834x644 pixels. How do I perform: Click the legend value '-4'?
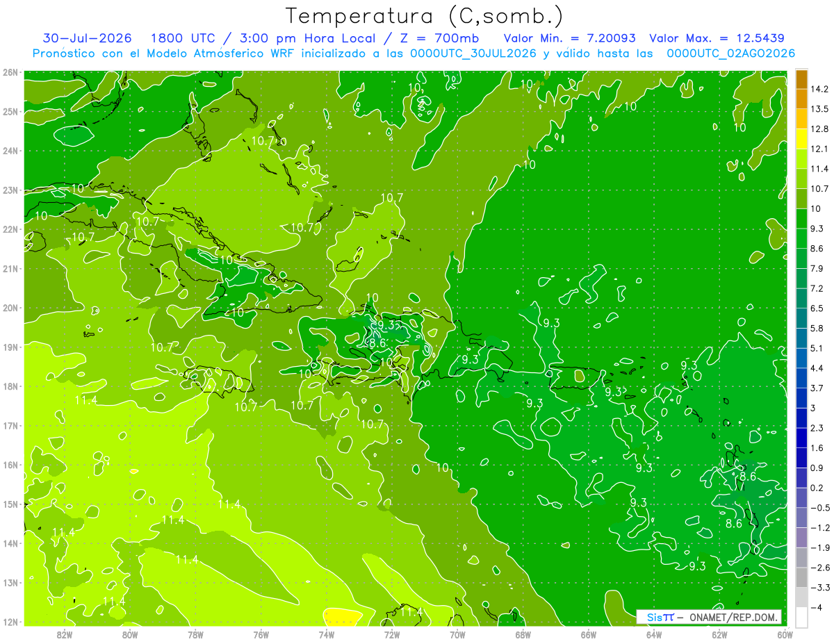pos(816,607)
